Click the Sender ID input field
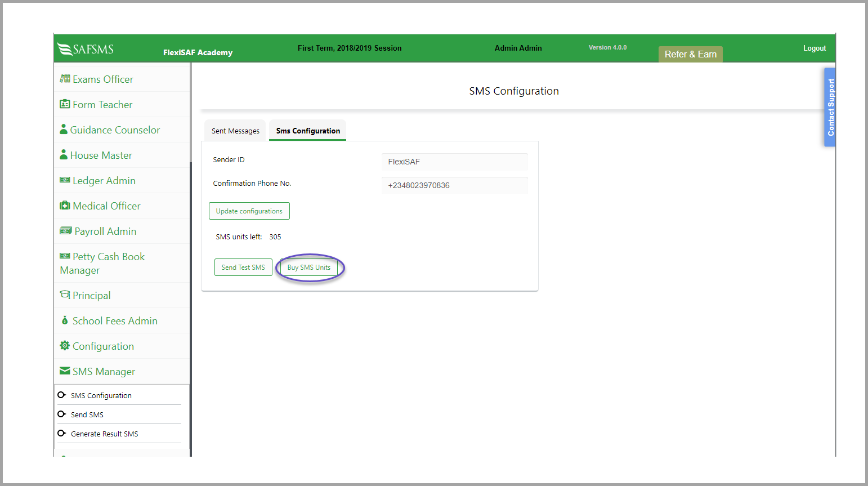This screenshot has width=868, height=486. coord(455,162)
